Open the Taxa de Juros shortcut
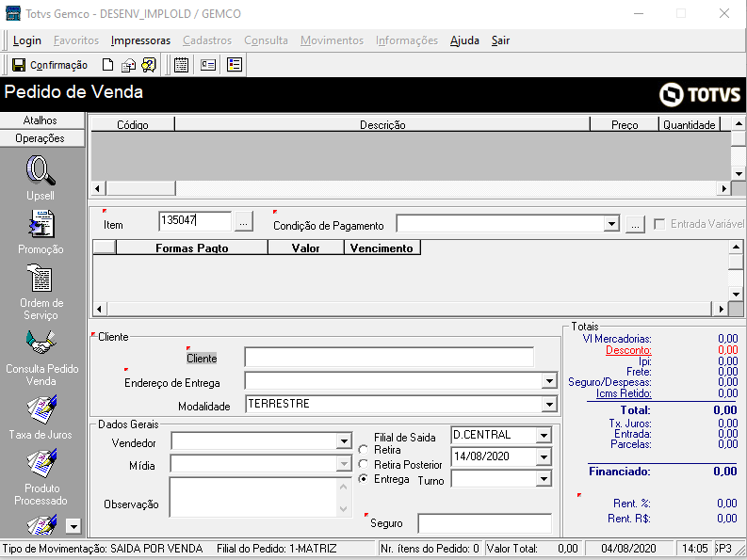Viewport: 747px width, 560px height. 41,409
